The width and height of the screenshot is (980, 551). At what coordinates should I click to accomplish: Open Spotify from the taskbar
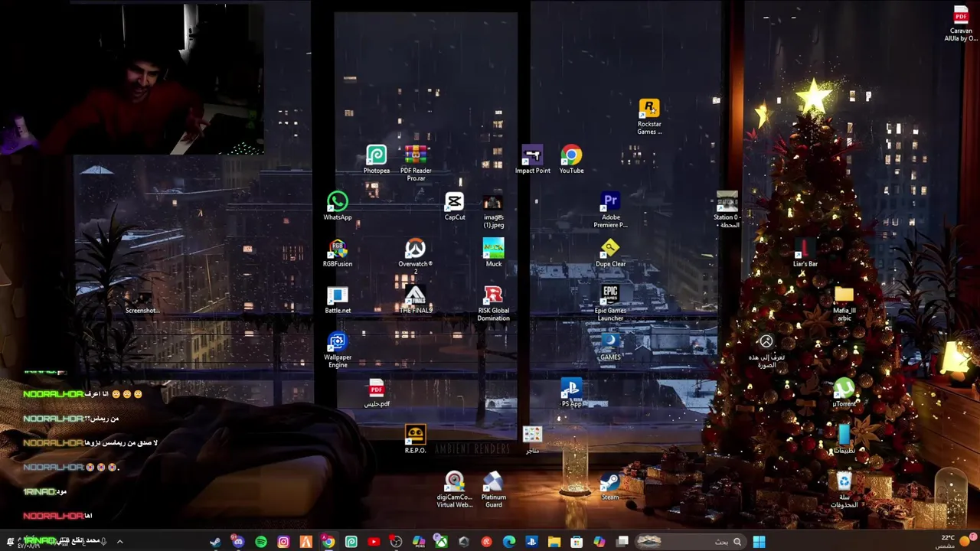tap(261, 542)
